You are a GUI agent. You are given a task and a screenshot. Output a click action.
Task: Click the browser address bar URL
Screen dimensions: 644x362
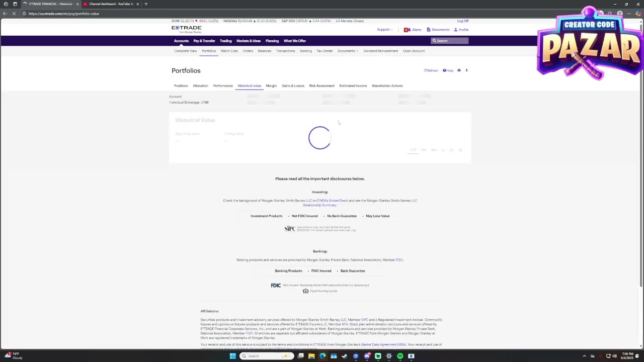coord(64,14)
